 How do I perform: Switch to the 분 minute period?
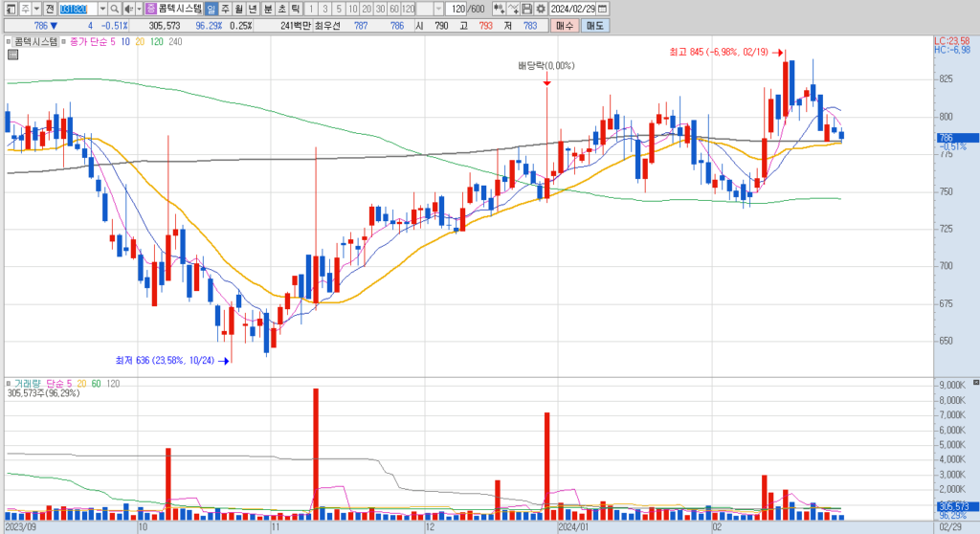click(268, 9)
